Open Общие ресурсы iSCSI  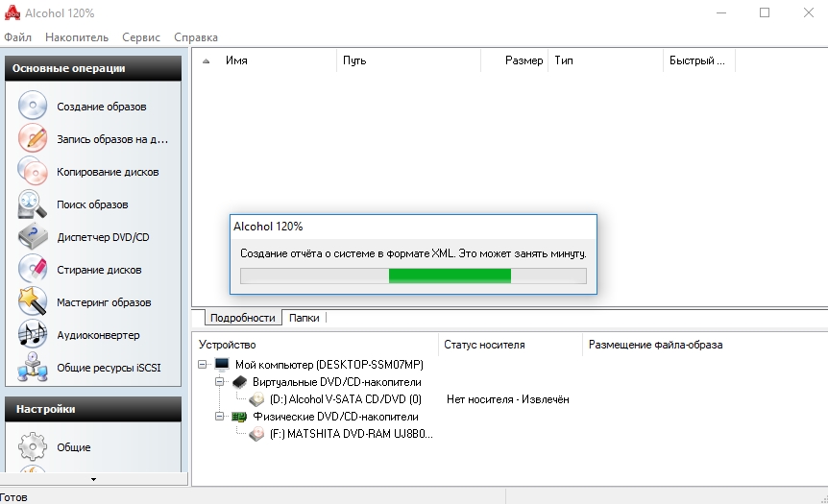pos(109,369)
